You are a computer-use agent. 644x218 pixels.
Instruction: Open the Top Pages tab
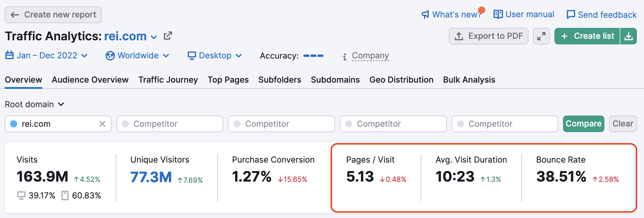point(228,80)
